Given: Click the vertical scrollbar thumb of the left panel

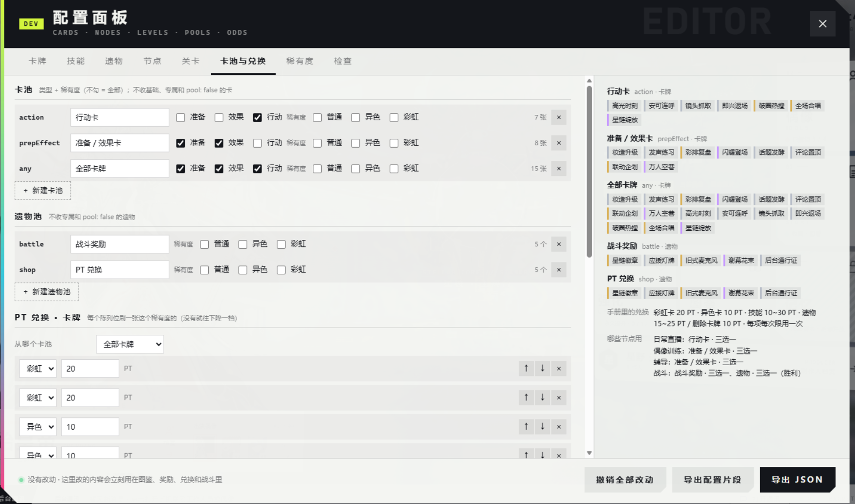Looking at the screenshot, I should (589, 171).
